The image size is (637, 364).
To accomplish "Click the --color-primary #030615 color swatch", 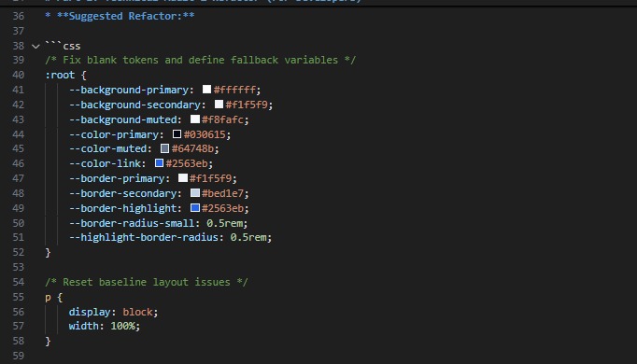I will (177, 133).
